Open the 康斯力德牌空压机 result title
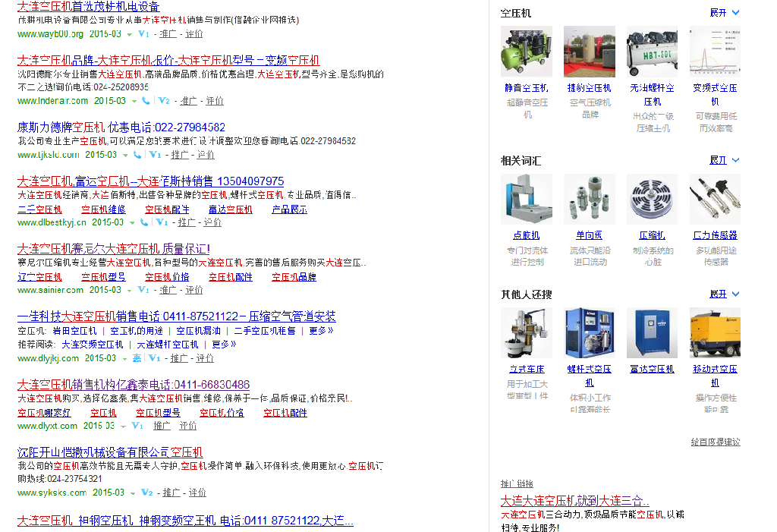777x532 pixels. click(x=121, y=127)
